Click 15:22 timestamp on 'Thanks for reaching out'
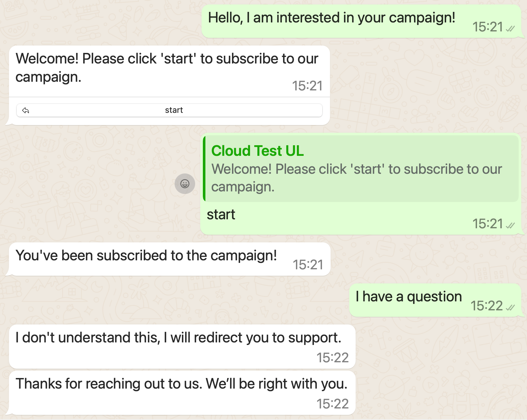This screenshot has width=527, height=420. tap(333, 404)
